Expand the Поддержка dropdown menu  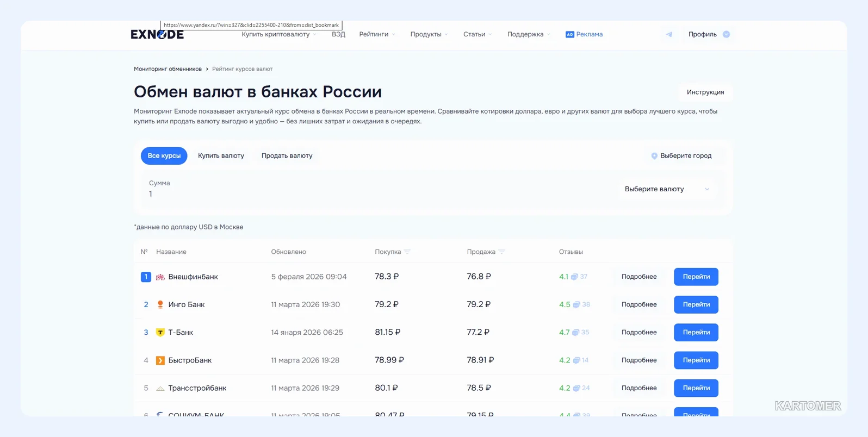(x=529, y=34)
